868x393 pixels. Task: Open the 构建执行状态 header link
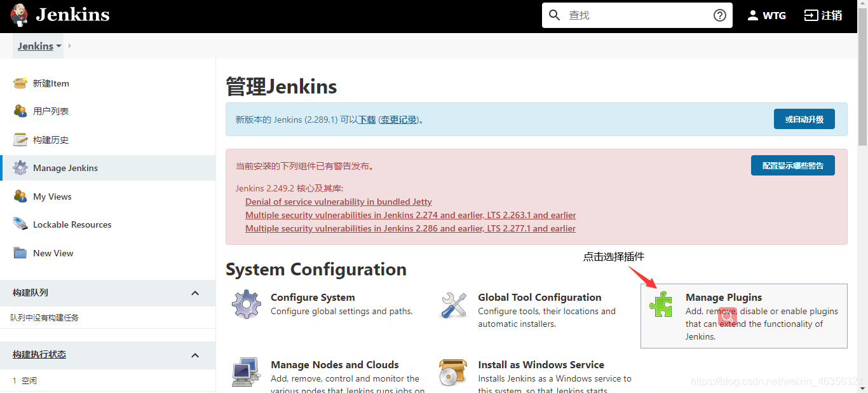point(39,354)
